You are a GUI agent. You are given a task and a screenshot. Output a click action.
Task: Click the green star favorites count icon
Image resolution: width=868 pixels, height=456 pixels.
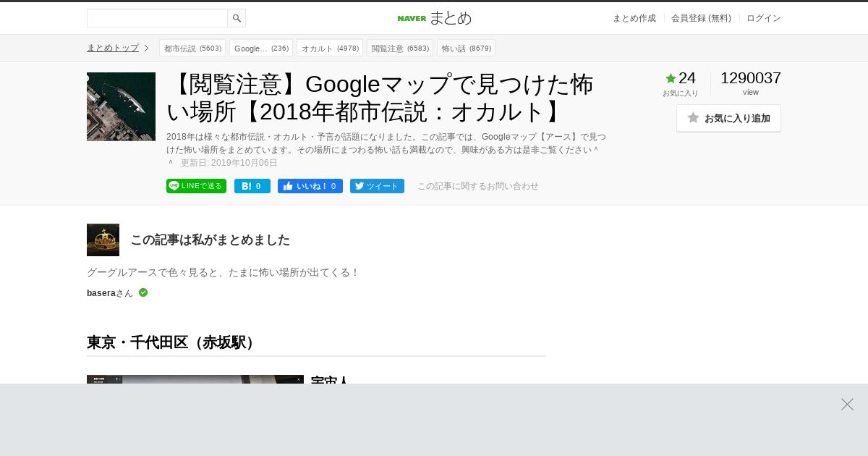(x=671, y=78)
